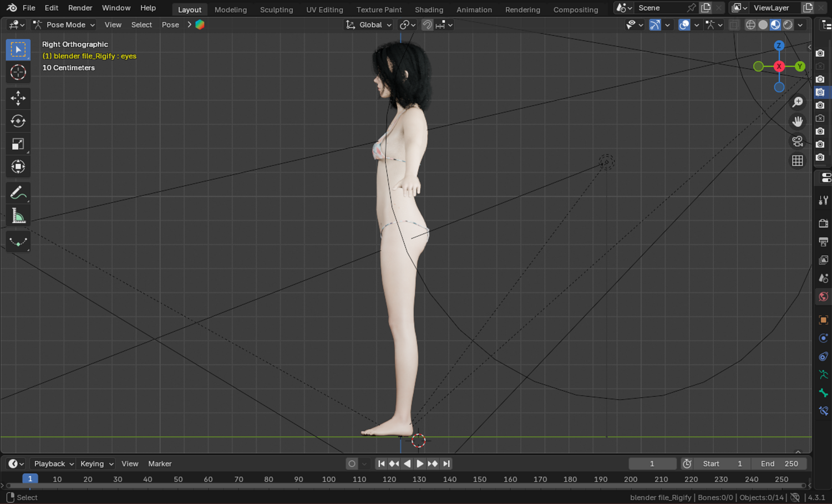Toggle viewport overlays on or off
832x504 pixels.
684,25
